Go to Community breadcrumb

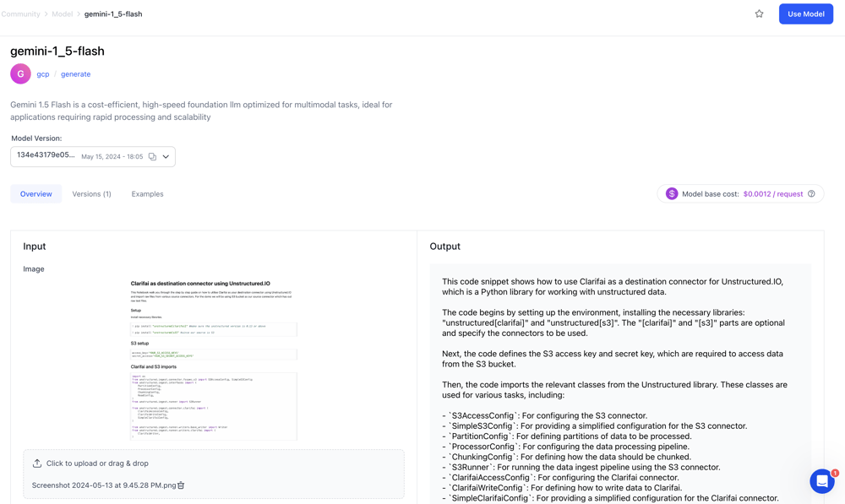click(x=20, y=14)
